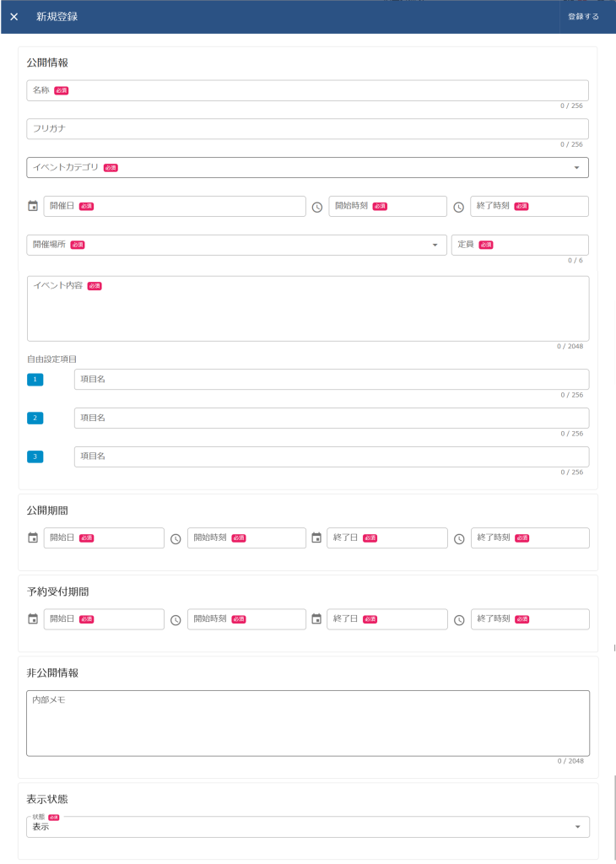
Task: Click the X close icon in header
Action: click(x=14, y=17)
